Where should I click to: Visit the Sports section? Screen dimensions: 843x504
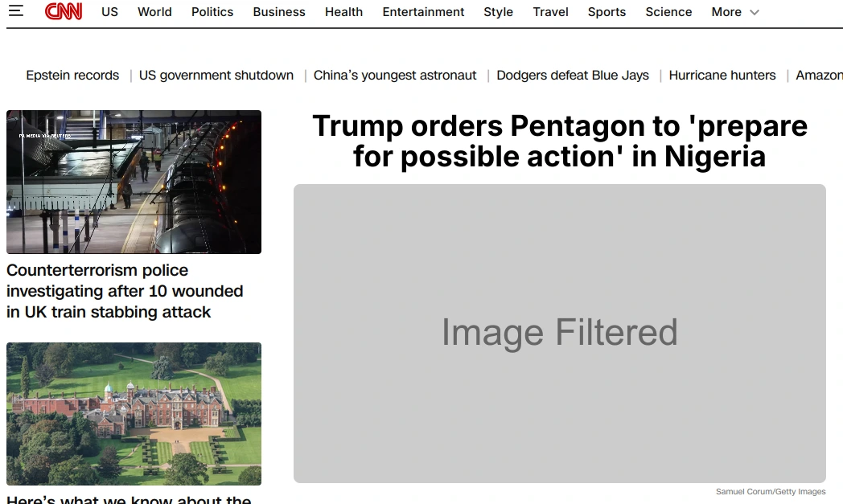607,12
